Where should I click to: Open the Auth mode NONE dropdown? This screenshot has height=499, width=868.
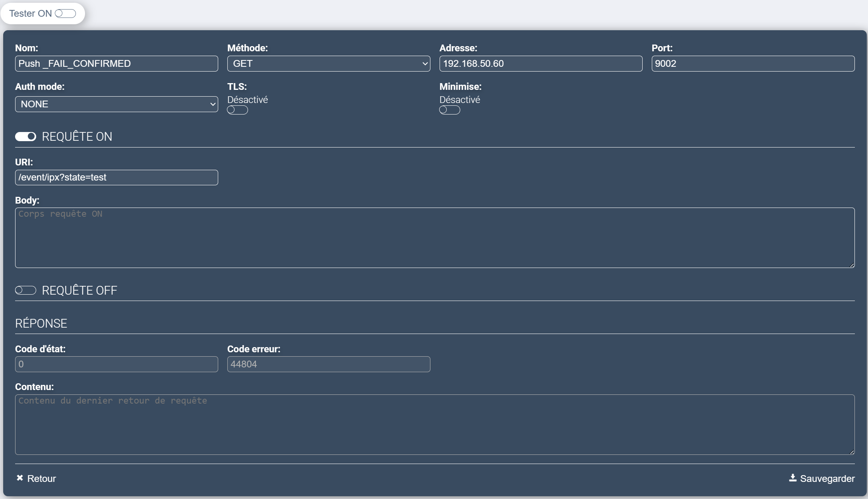click(x=116, y=104)
